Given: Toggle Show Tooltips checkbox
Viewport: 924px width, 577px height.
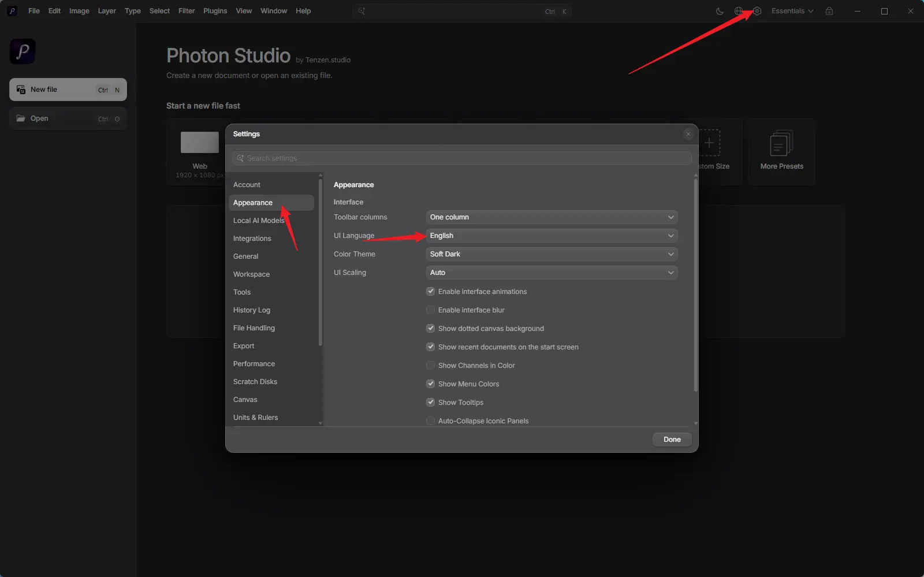Looking at the screenshot, I should click(430, 403).
